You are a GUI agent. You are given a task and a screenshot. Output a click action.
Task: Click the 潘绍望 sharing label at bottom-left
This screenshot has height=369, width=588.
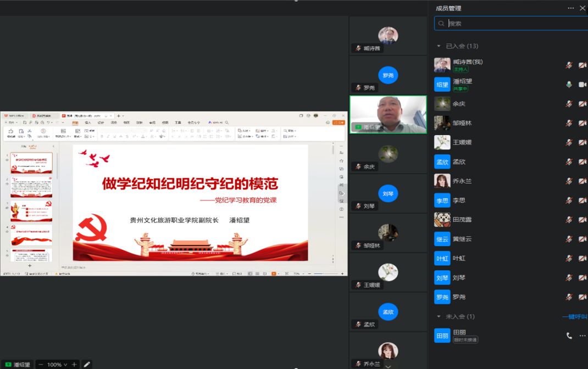(x=18, y=365)
